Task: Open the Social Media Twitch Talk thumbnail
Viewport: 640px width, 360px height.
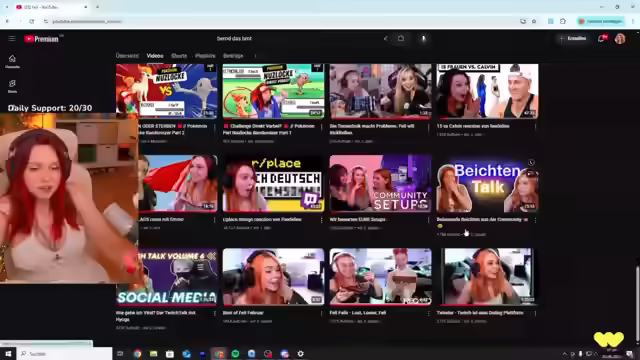Action: click(x=167, y=277)
